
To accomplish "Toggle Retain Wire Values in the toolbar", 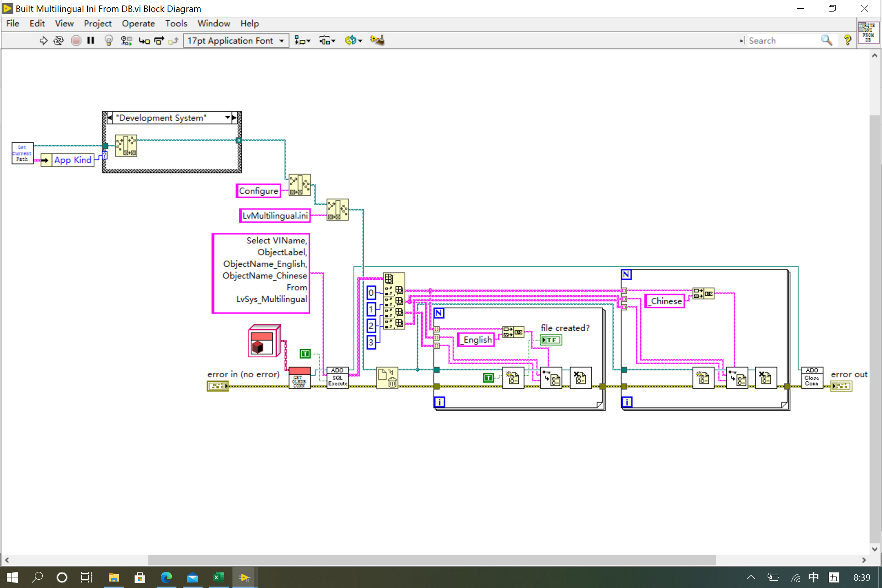I will coord(127,40).
